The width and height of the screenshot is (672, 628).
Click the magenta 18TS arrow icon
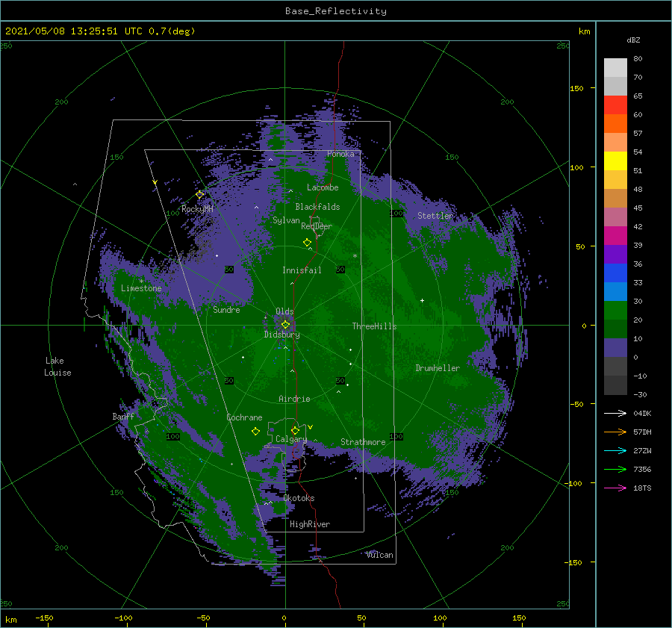(615, 488)
